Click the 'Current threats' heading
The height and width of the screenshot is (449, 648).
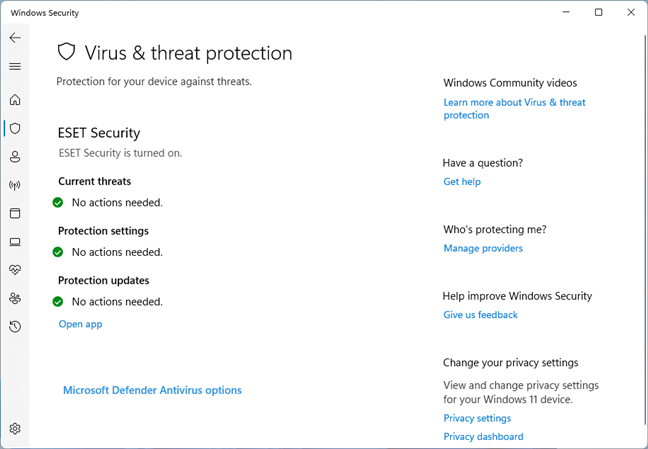95,182
